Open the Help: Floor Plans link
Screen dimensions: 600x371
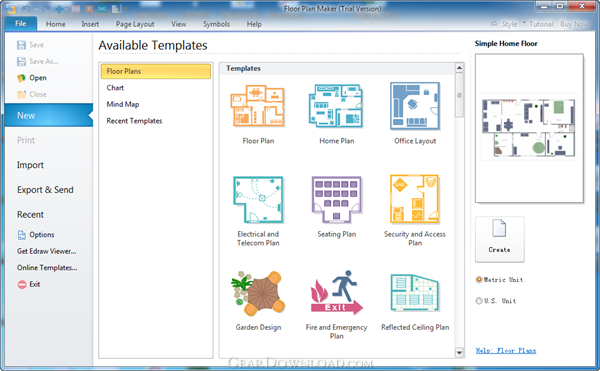(x=505, y=350)
